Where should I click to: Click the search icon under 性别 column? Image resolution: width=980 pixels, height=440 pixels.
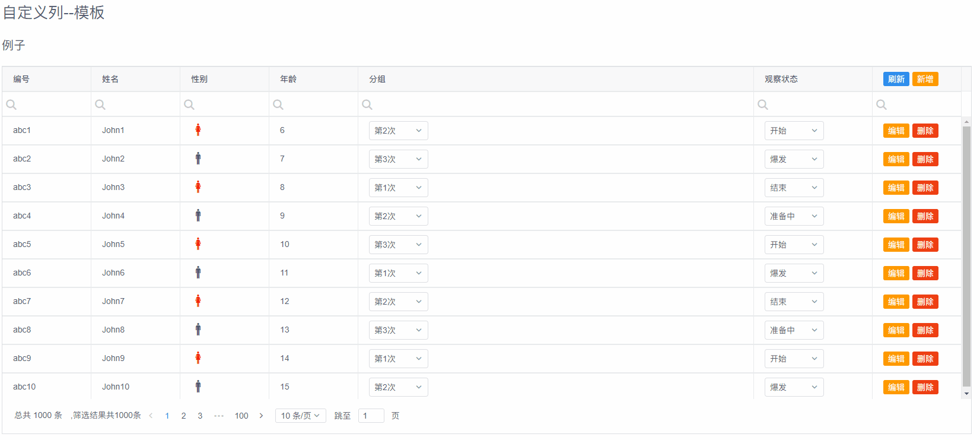pyautogui.click(x=189, y=105)
